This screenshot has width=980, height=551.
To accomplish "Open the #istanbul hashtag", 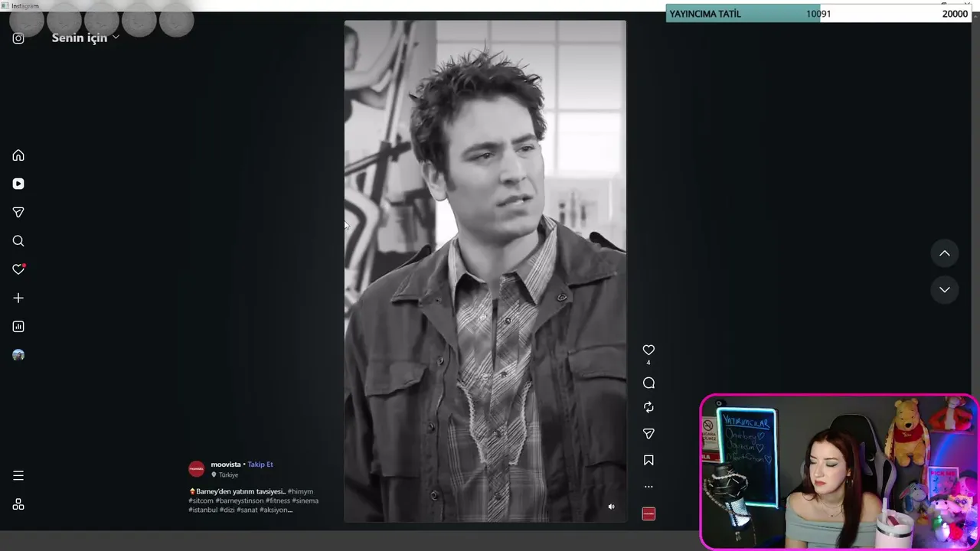I will click(x=203, y=510).
